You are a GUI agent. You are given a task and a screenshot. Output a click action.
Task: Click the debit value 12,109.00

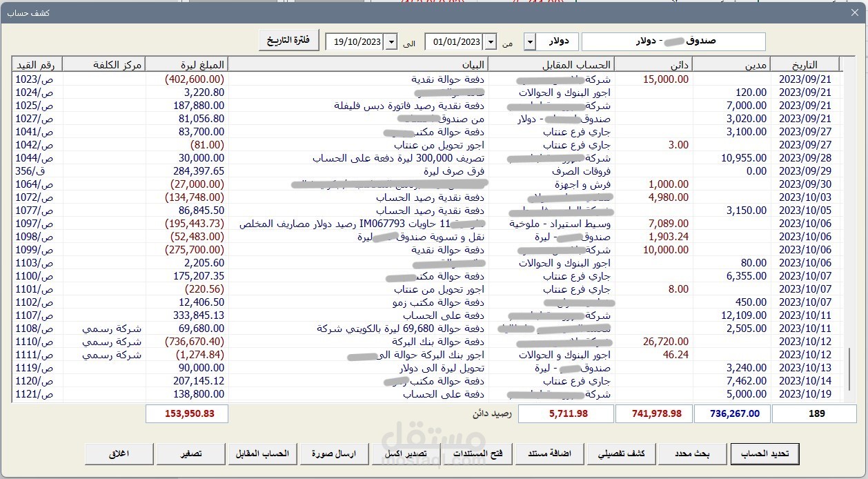pos(744,315)
